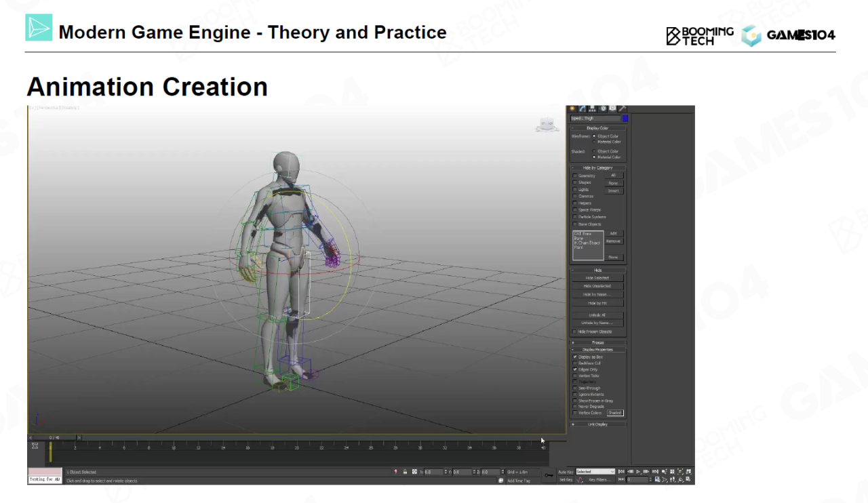
Task: Open the Create command panel tab
Action: pos(572,108)
